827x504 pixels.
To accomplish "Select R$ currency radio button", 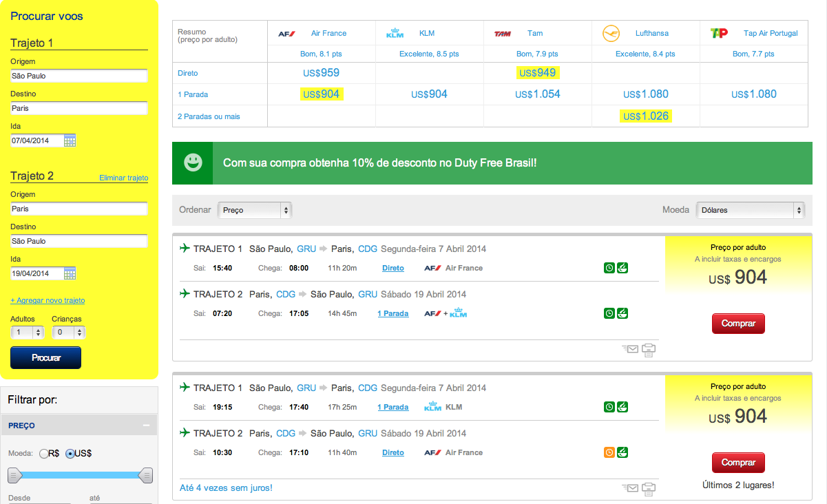I will point(45,454).
